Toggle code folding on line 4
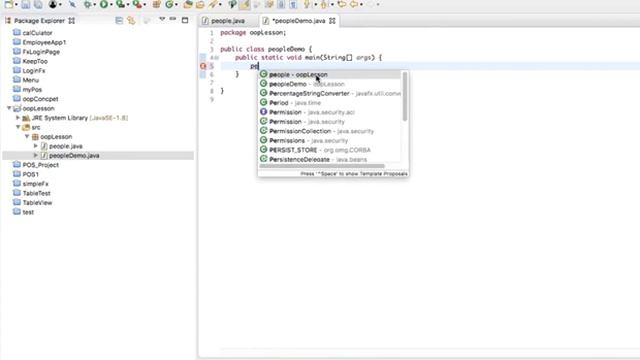The image size is (640, 360). point(216,58)
